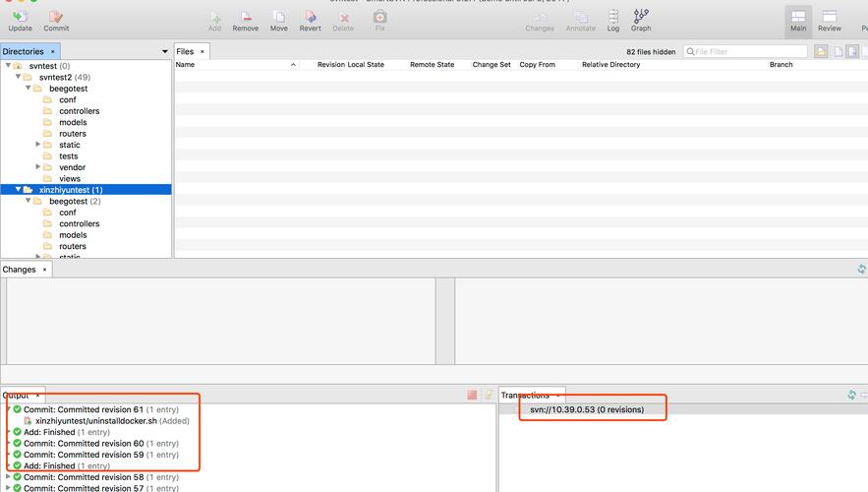The width and height of the screenshot is (868, 492).
Task: Click the Revert toolbar icon
Action: click(310, 20)
